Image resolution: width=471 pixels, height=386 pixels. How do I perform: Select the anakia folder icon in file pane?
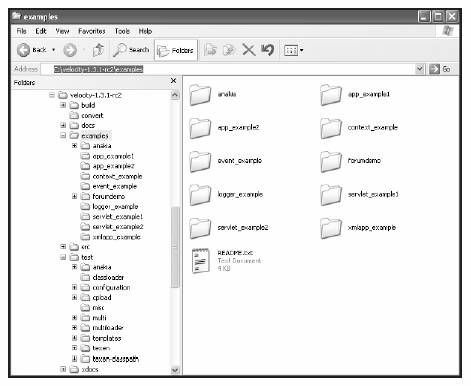pyautogui.click(x=200, y=95)
